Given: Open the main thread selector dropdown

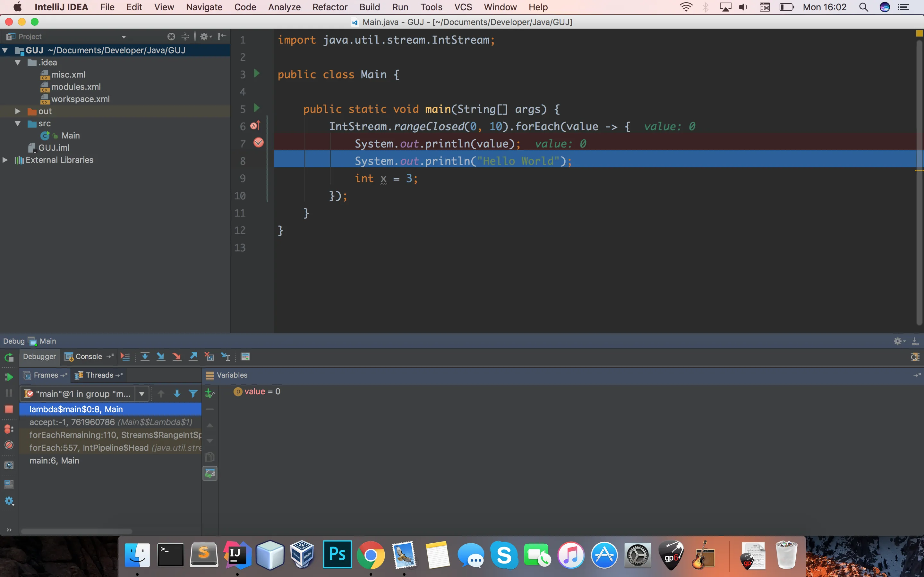Looking at the screenshot, I should [x=142, y=393].
